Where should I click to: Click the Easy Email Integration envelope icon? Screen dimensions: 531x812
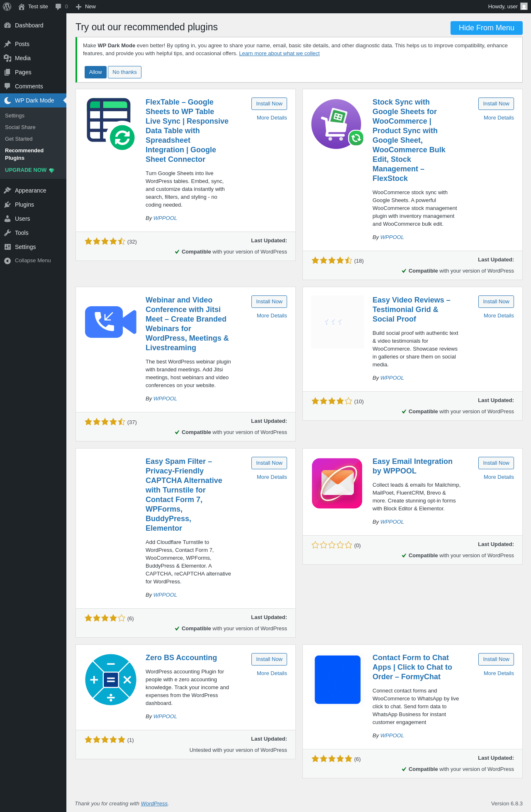coord(337,483)
